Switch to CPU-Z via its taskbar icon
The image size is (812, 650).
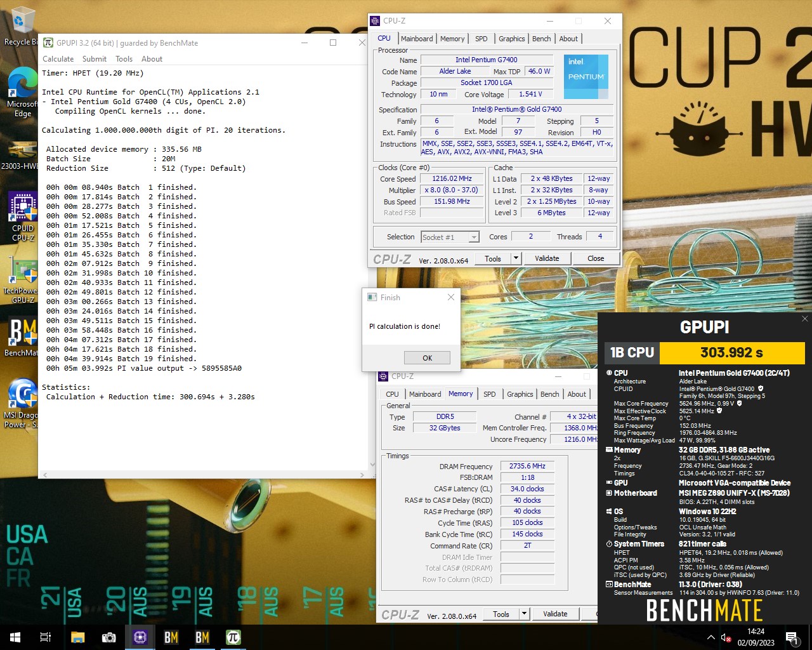140,637
